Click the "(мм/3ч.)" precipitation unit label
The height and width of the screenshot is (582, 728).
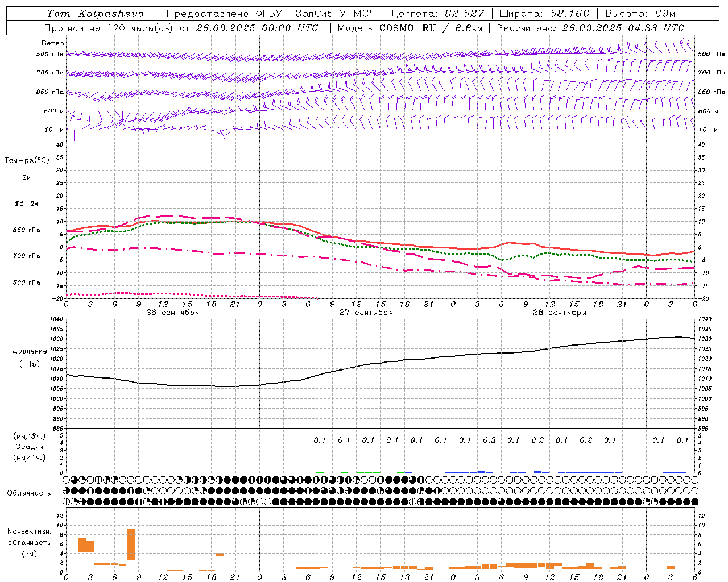click(30, 436)
